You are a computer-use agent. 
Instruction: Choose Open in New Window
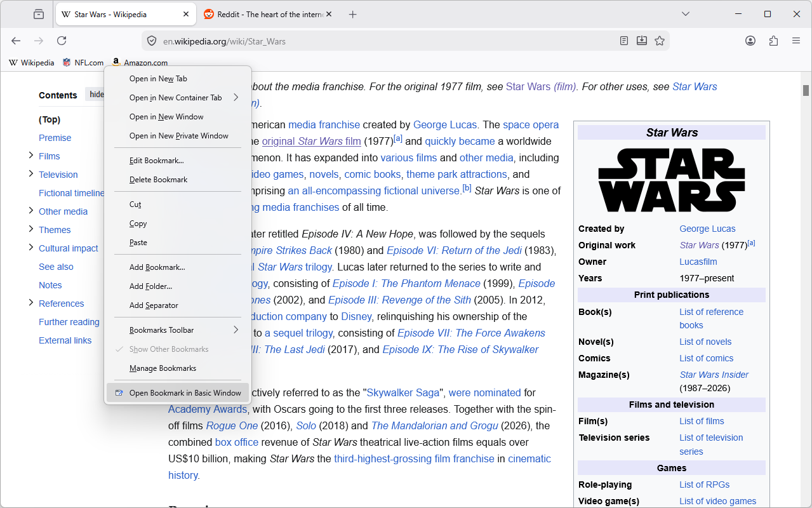(178, 117)
